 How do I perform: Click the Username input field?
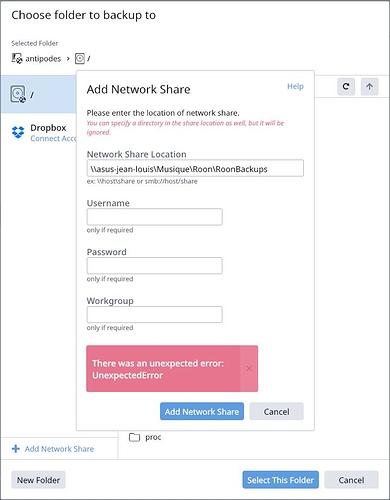click(154, 217)
